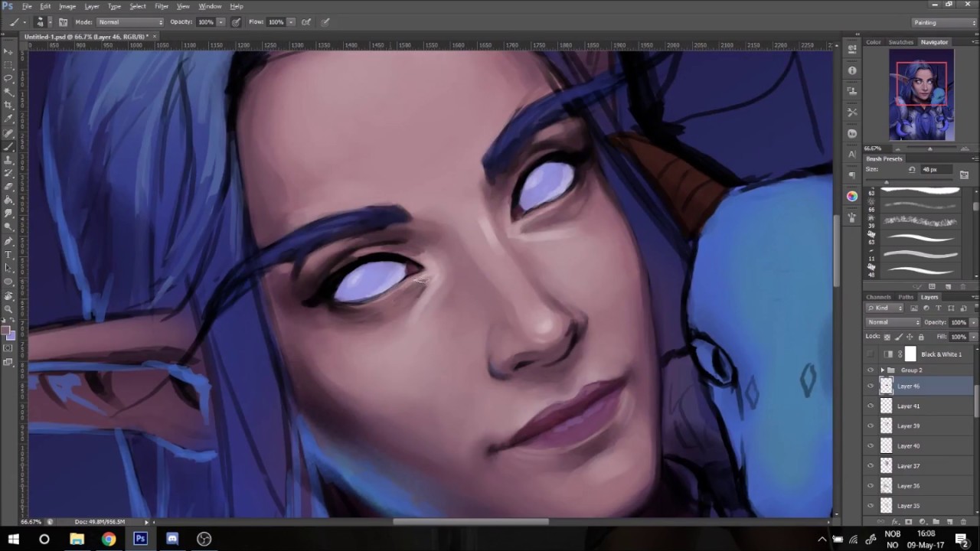The image size is (980, 551).
Task: Open the blend Mode dropdown in options bar
Action: pos(130,21)
